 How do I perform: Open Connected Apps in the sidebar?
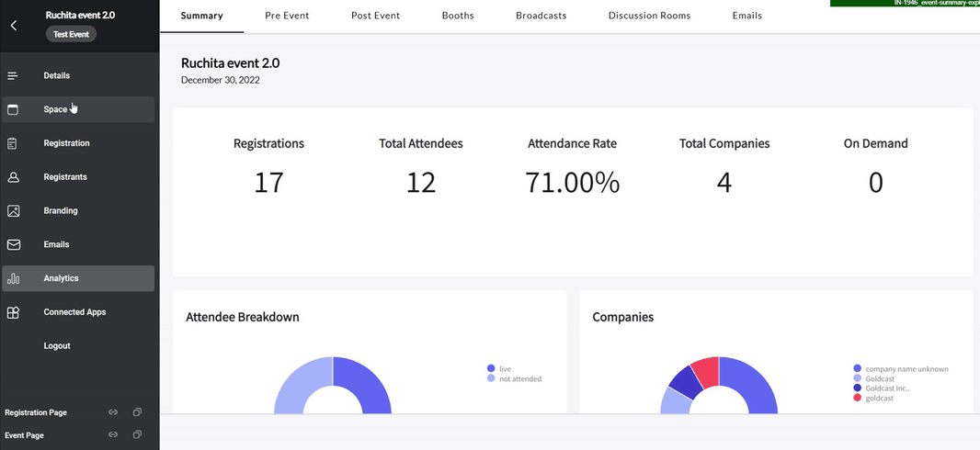(x=78, y=312)
